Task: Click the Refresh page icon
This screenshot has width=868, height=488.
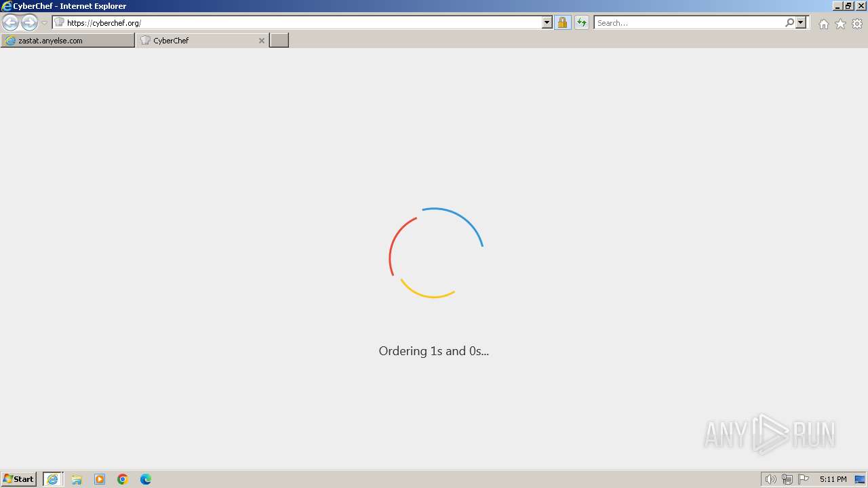Action: pos(582,22)
